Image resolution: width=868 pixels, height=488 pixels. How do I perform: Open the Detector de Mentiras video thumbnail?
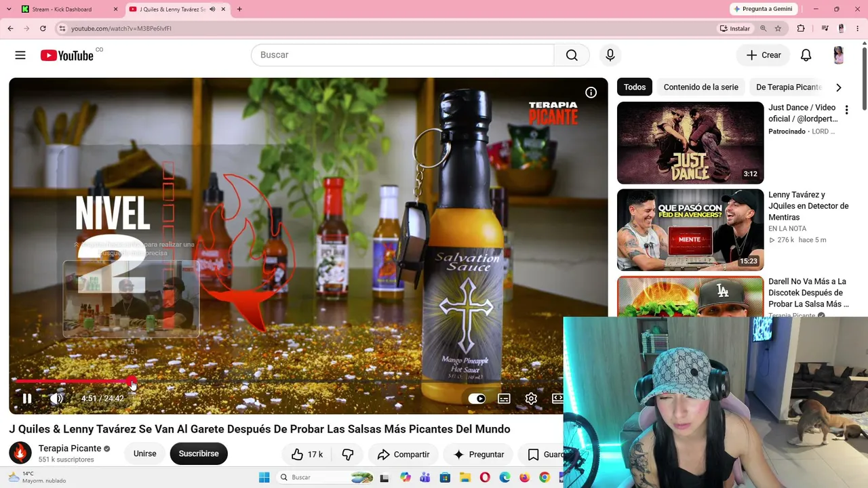[x=690, y=230]
